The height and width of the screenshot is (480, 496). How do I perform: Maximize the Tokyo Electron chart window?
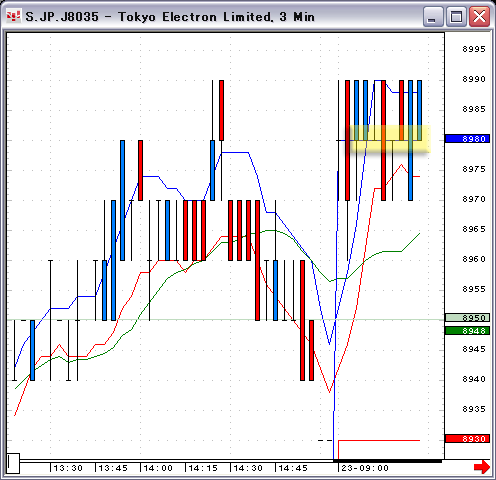456,16
